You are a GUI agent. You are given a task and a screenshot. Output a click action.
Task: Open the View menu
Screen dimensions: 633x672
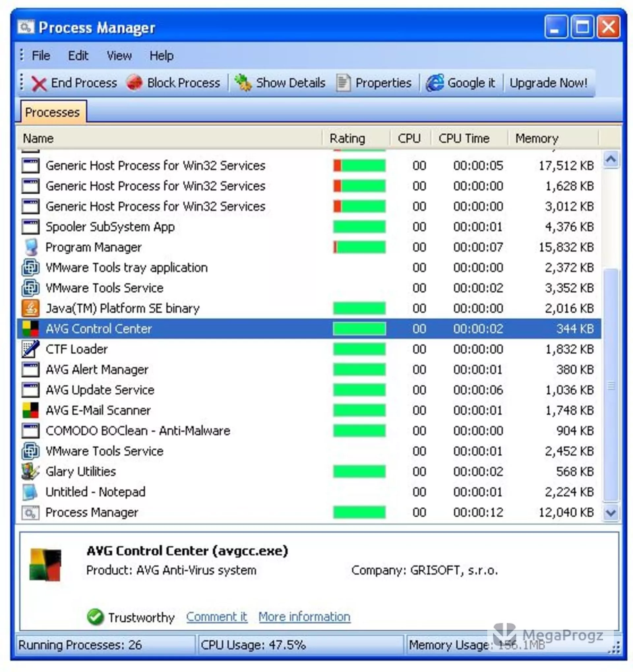tap(119, 55)
